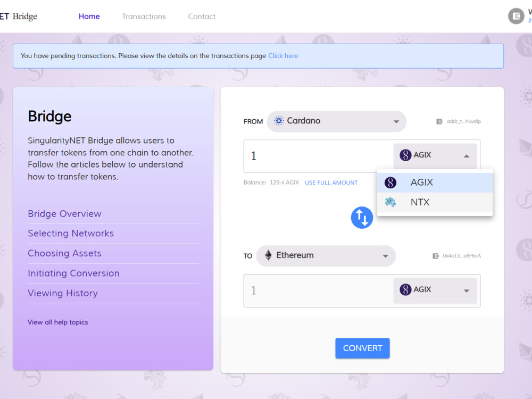
Task: Click the wallet icon beside 0x4e13...e8F6cA
Action: [x=436, y=256]
